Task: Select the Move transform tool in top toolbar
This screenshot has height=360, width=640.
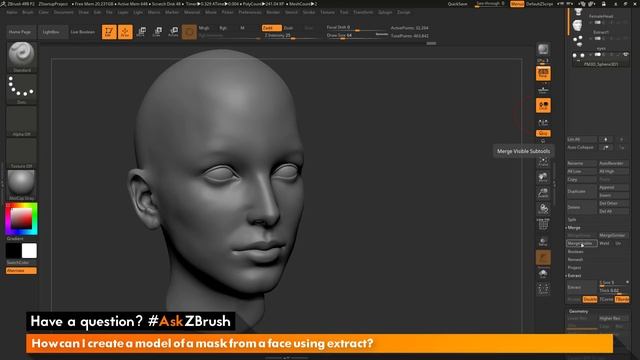Action: pos(141,32)
